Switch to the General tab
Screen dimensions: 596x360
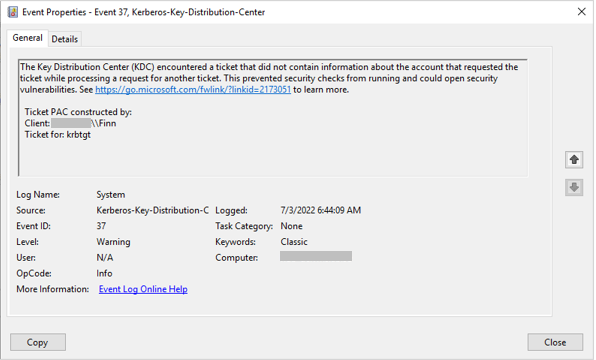(27, 38)
